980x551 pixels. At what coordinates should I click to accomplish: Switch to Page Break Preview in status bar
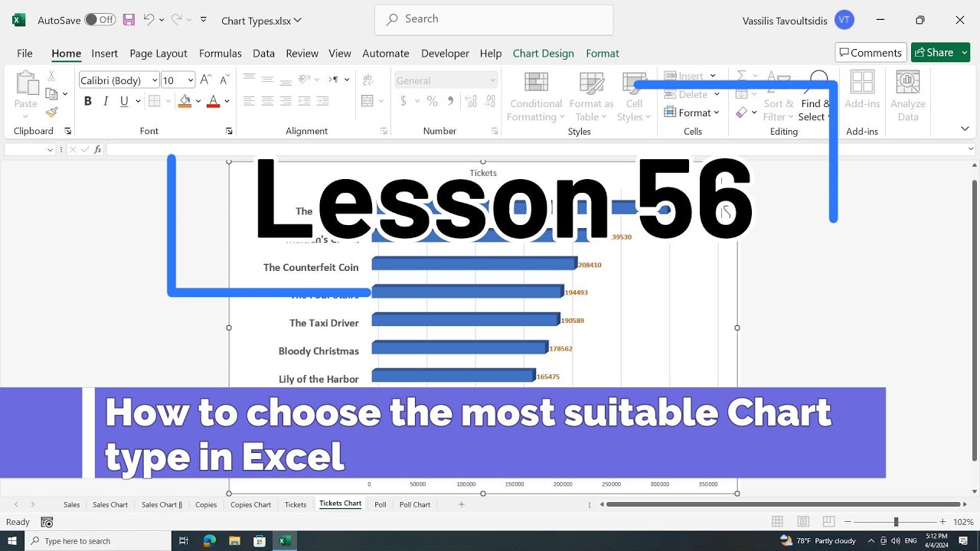click(x=829, y=522)
